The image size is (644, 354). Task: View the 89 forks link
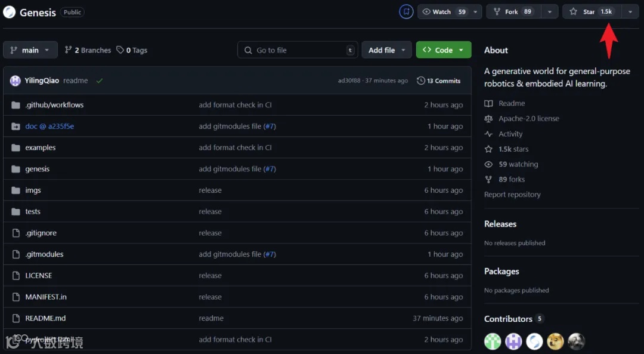tap(505, 180)
